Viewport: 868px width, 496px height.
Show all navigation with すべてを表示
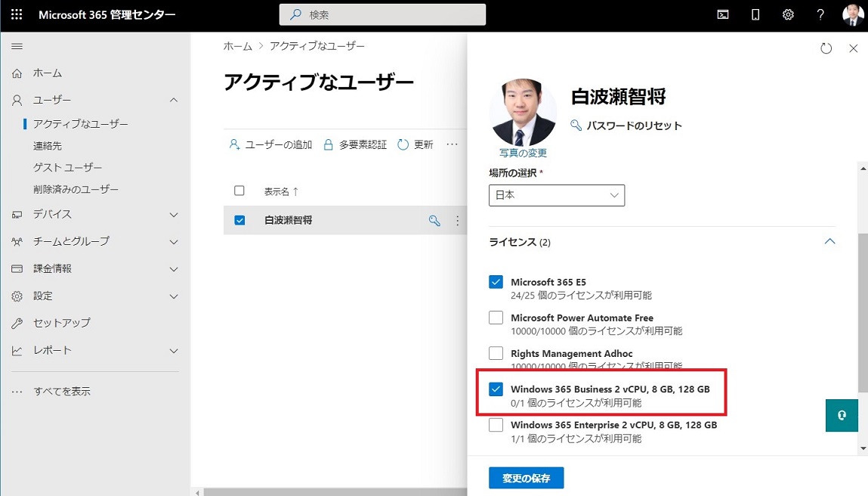tap(61, 391)
